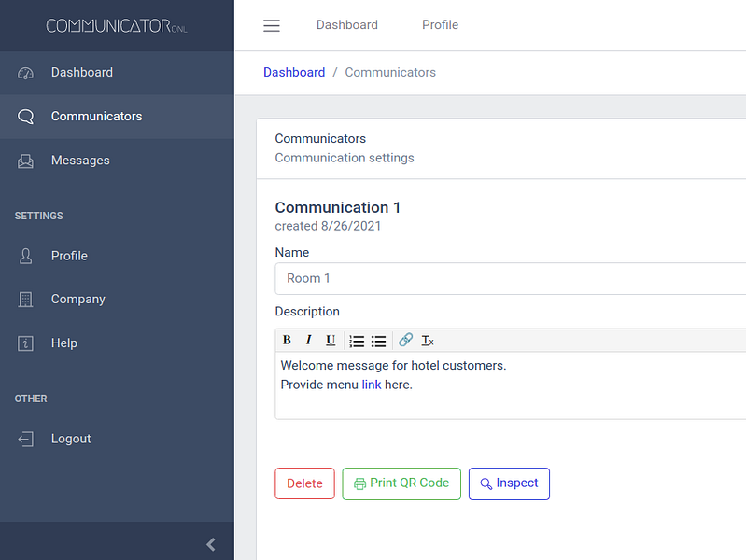
Task: Insert a bulleted list in the description
Action: point(379,341)
